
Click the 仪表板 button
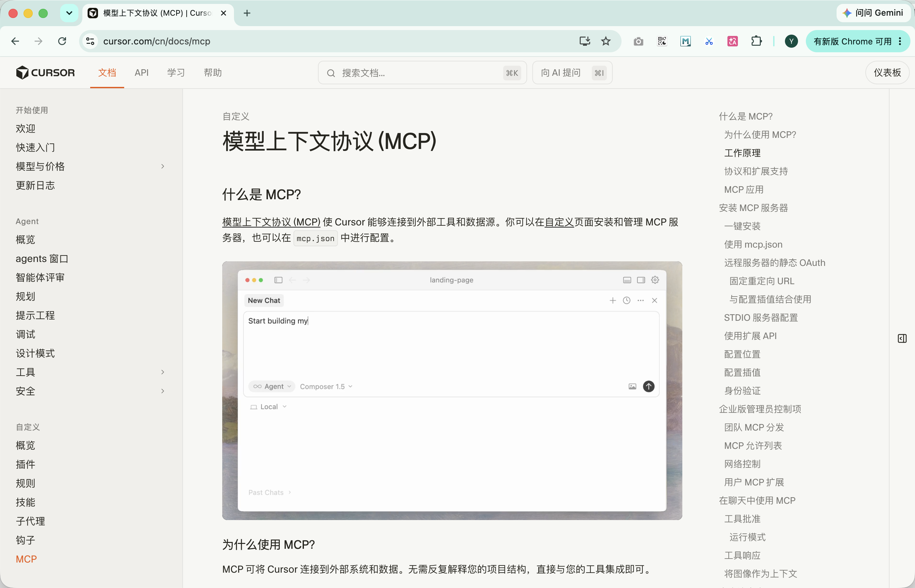coord(887,73)
